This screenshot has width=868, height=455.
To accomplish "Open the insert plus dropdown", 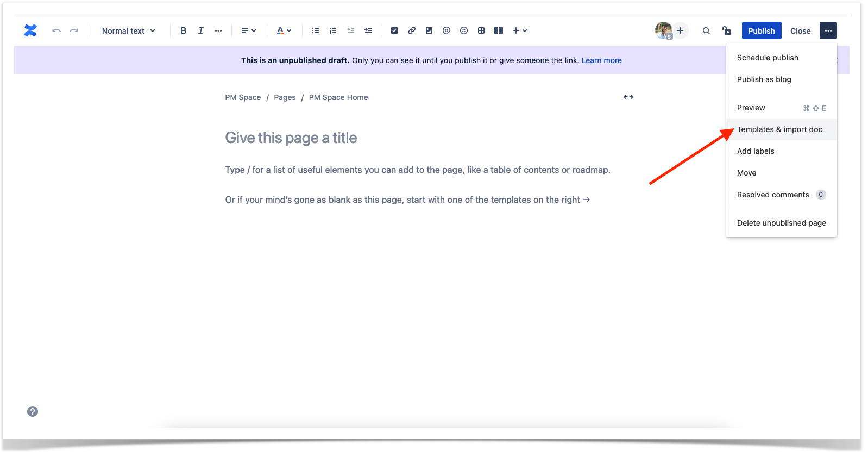I will coord(520,30).
